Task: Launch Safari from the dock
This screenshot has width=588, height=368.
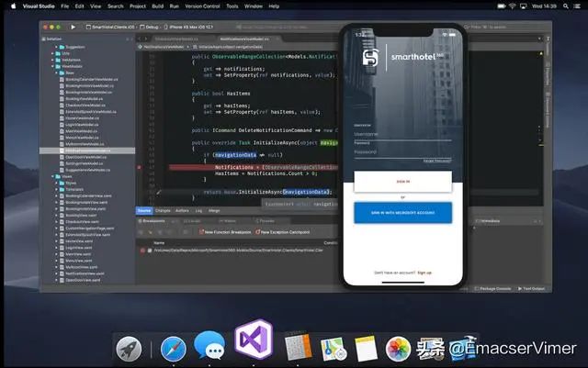Action: (173, 349)
